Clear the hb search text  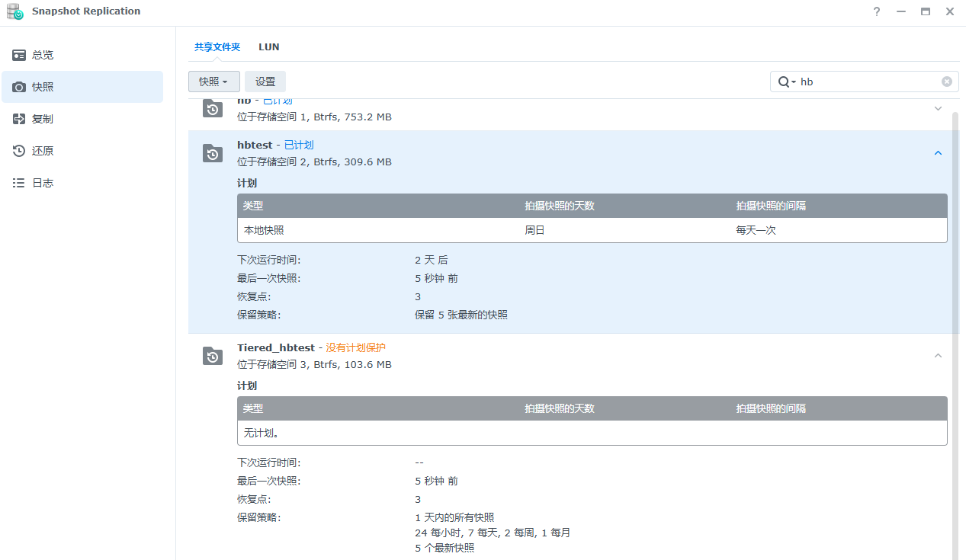pos(946,82)
